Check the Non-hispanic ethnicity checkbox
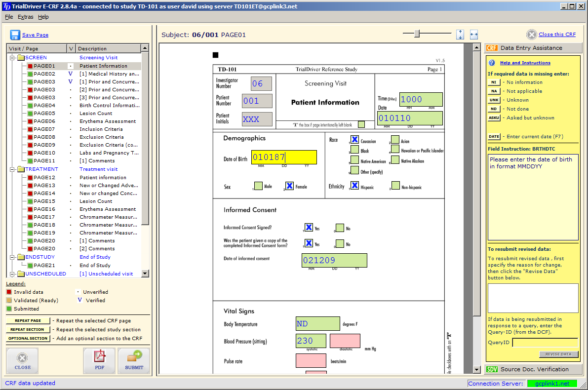The image size is (588, 390). pyautogui.click(x=395, y=186)
